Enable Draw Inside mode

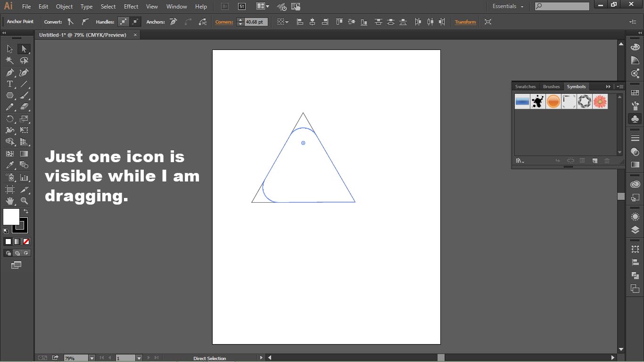pos(26,253)
